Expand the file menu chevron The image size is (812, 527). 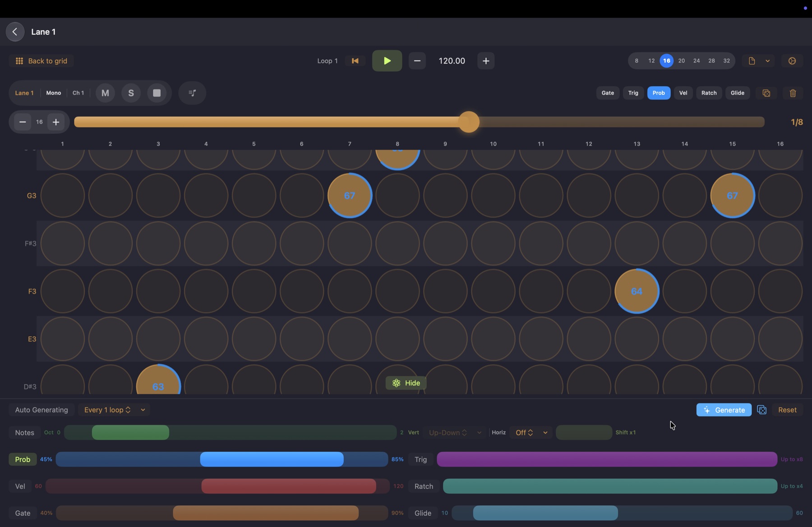point(767,61)
